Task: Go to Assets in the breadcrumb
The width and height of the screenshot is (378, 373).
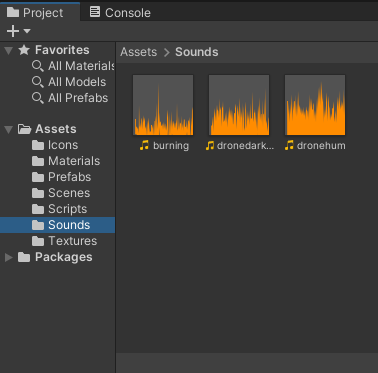Action: pyautogui.click(x=139, y=52)
